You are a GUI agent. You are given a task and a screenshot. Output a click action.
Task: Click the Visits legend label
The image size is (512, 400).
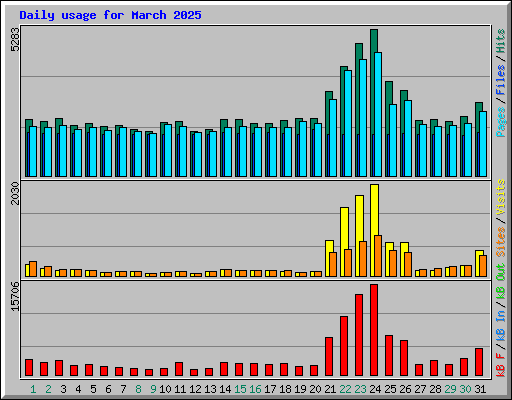pos(500,197)
